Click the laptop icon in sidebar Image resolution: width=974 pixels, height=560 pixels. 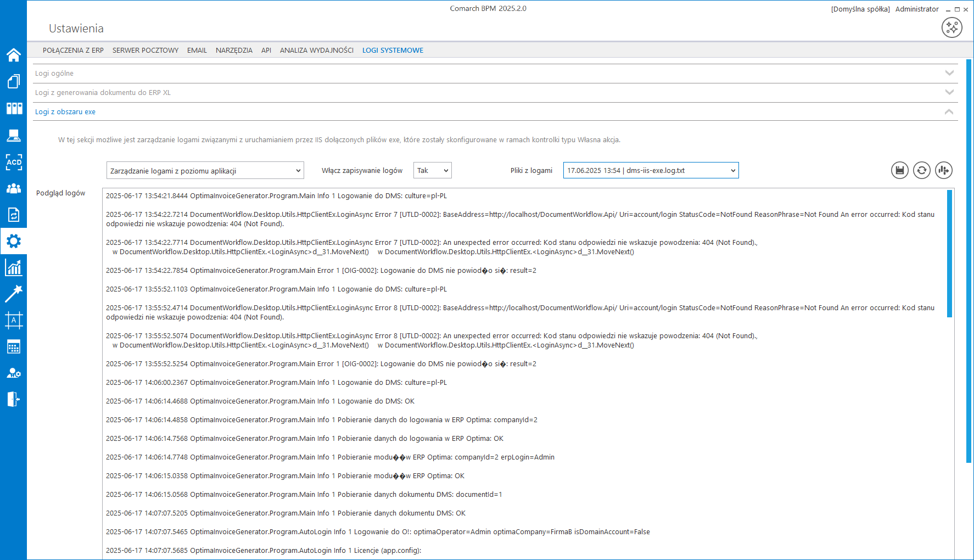[x=13, y=135]
